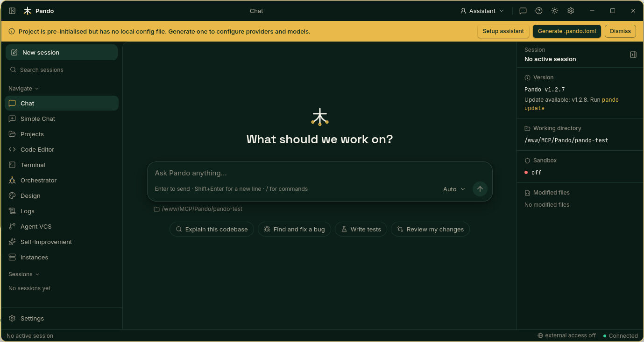The height and width of the screenshot is (342, 644).
Task: Click the Simple Chat icon
Action: click(12, 119)
